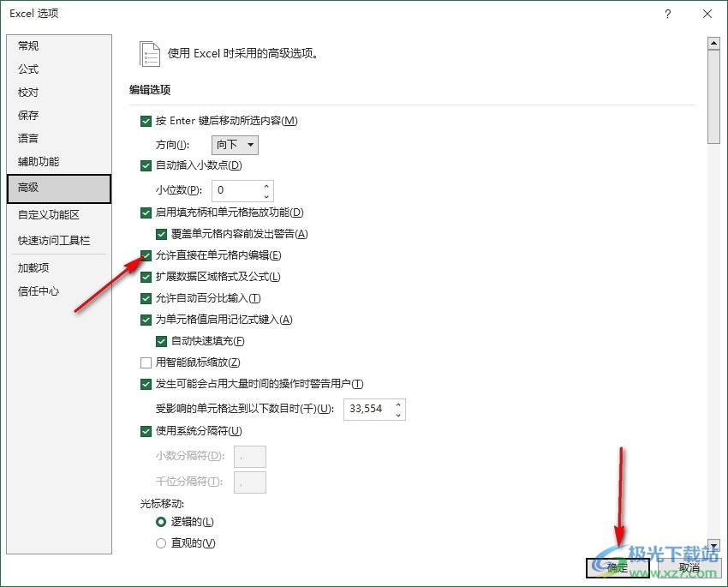Screen dimensions: 728x587
Task: Switch to 自定义功能区 category
Action: [x=48, y=215]
